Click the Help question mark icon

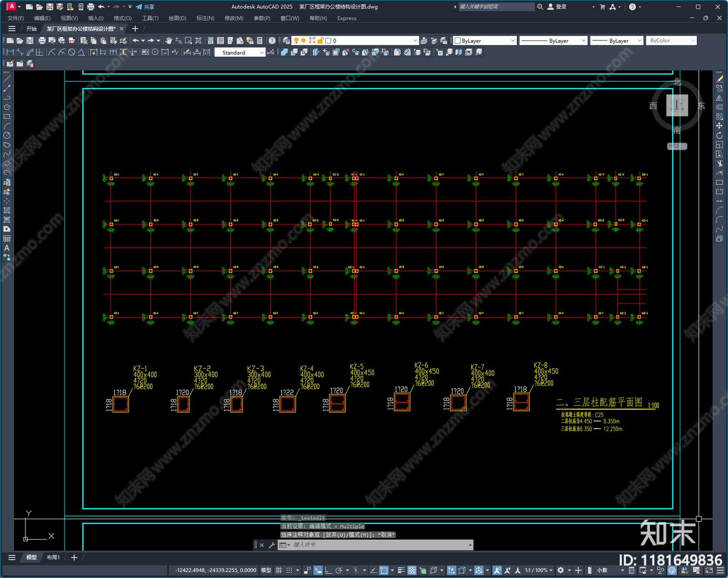pyautogui.click(x=272, y=41)
